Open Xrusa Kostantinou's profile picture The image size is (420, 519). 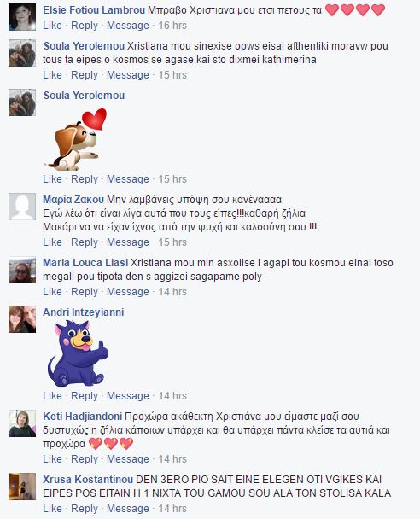tap(22, 487)
